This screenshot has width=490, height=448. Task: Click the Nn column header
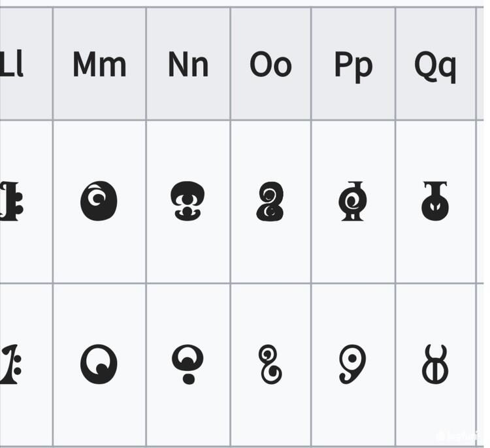point(188,64)
